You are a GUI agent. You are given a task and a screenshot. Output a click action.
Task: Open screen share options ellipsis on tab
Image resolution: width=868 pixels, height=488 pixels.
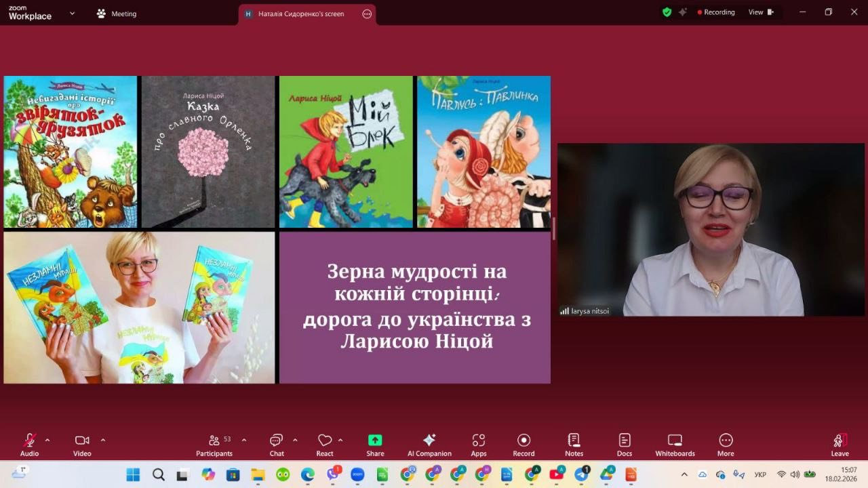click(x=367, y=14)
